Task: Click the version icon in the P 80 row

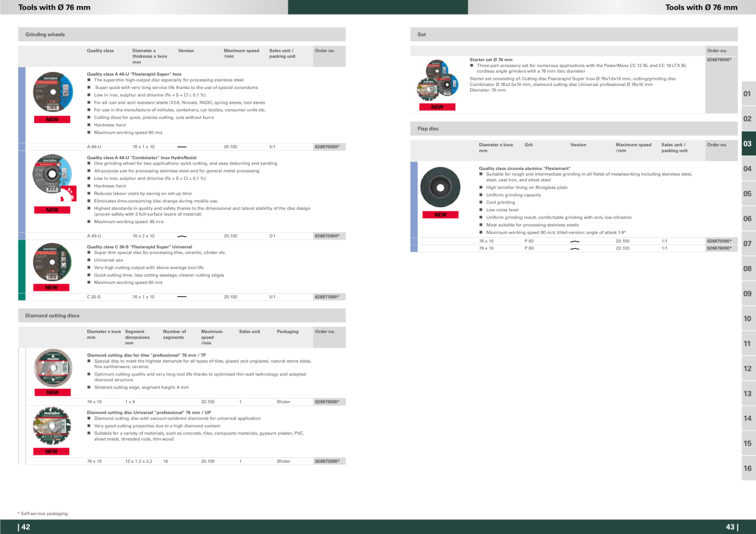Action: 574,249
